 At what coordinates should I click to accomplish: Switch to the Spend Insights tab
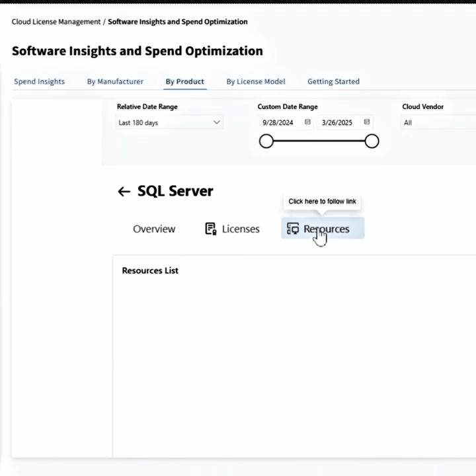pos(40,82)
